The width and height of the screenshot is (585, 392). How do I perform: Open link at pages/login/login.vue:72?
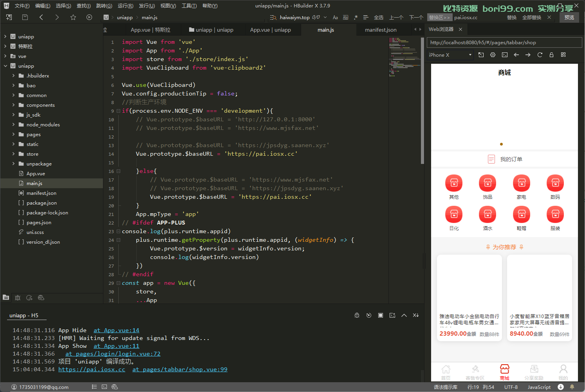pos(113,354)
